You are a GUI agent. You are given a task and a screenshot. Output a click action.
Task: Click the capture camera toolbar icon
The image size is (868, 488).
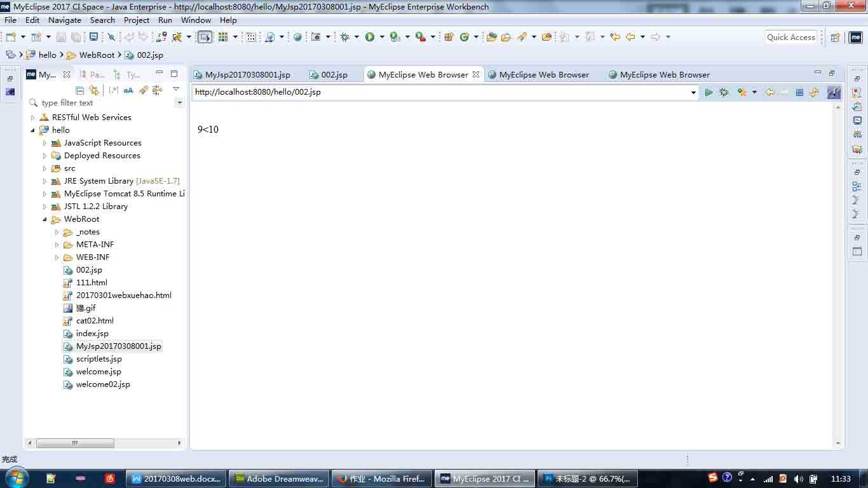316,37
